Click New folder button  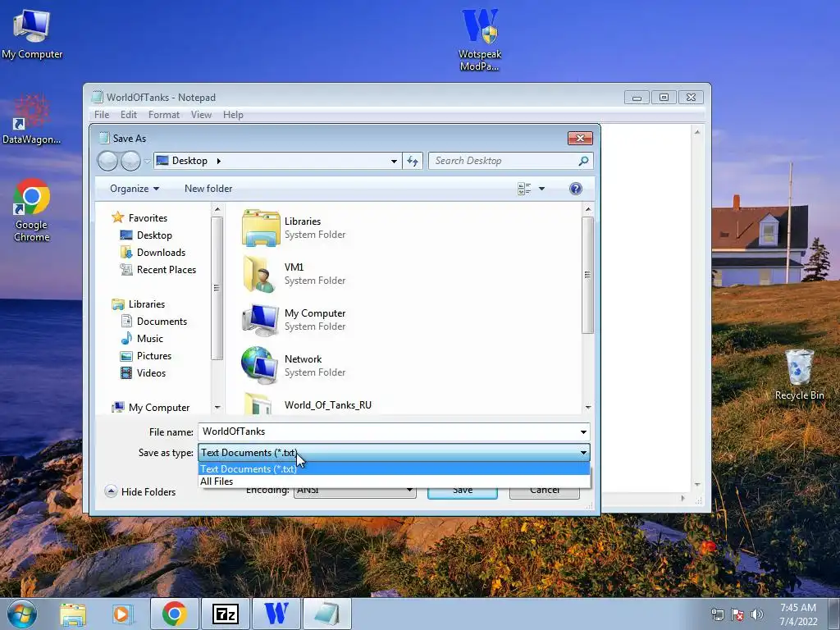(208, 189)
